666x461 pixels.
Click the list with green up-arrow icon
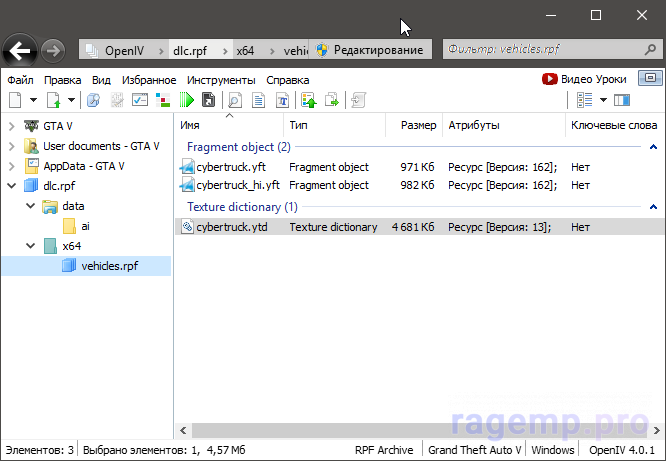click(309, 100)
